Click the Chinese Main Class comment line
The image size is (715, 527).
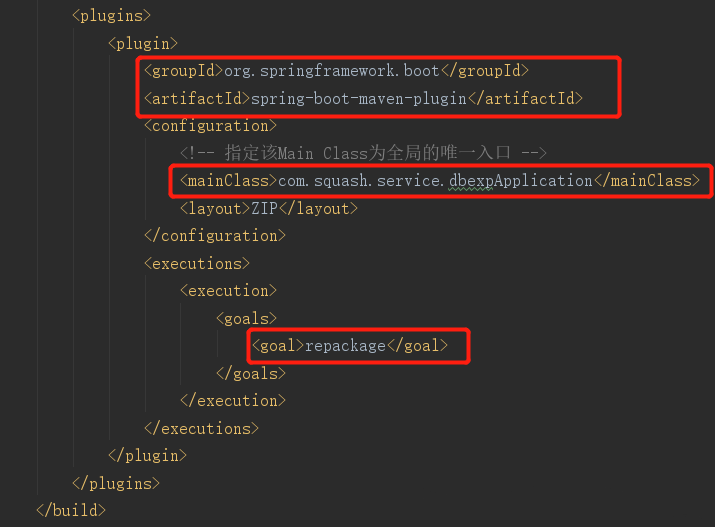click(363, 153)
